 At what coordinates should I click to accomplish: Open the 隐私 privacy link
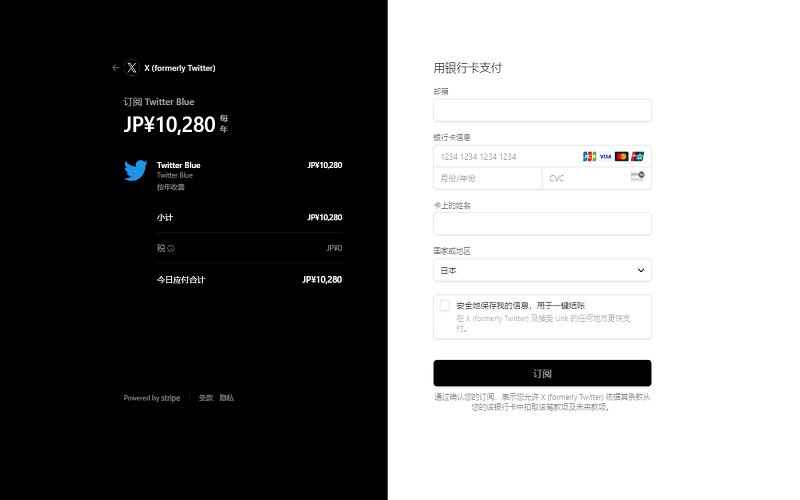(x=227, y=398)
